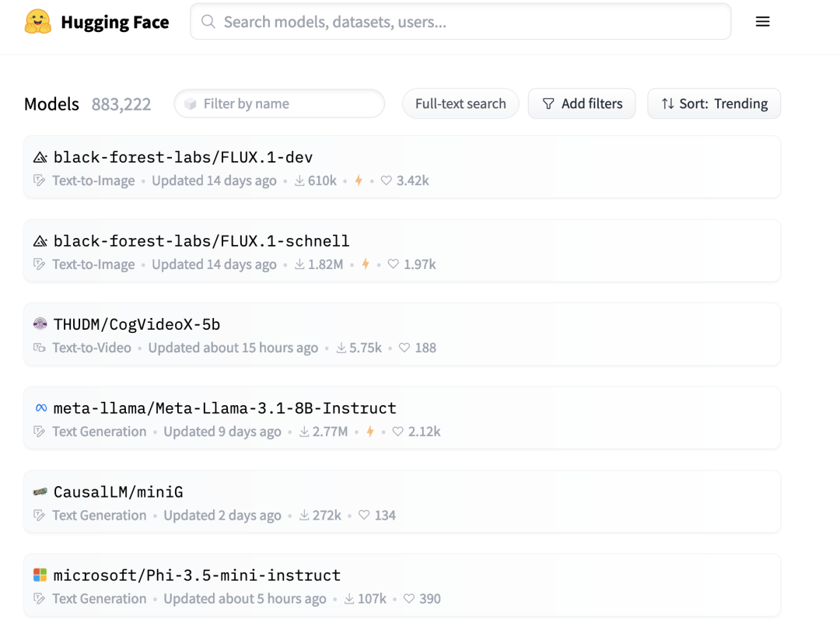Click 'Updated 2 days ago' on miniG
Viewport: 840px width, 626px height.
click(x=222, y=515)
